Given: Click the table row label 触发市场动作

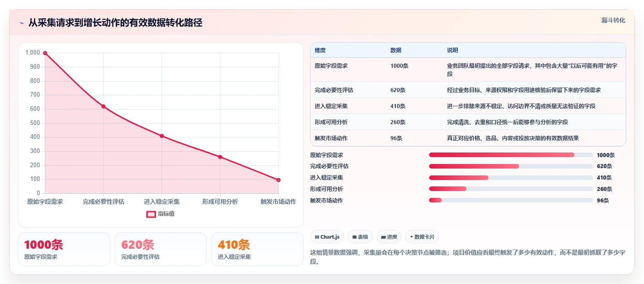Looking at the screenshot, I should 331,138.
